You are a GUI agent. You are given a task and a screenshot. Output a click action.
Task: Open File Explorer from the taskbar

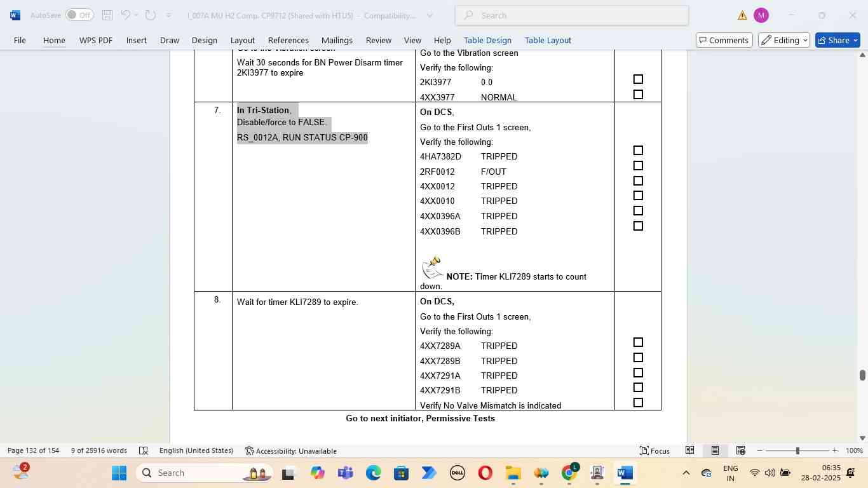[x=513, y=473]
